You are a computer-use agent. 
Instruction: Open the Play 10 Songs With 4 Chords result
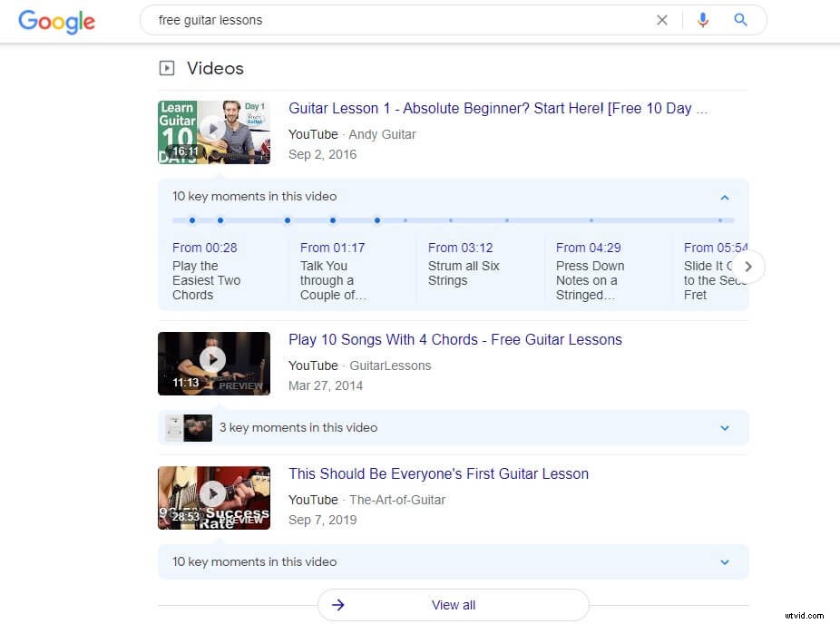(x=454, y=339)
